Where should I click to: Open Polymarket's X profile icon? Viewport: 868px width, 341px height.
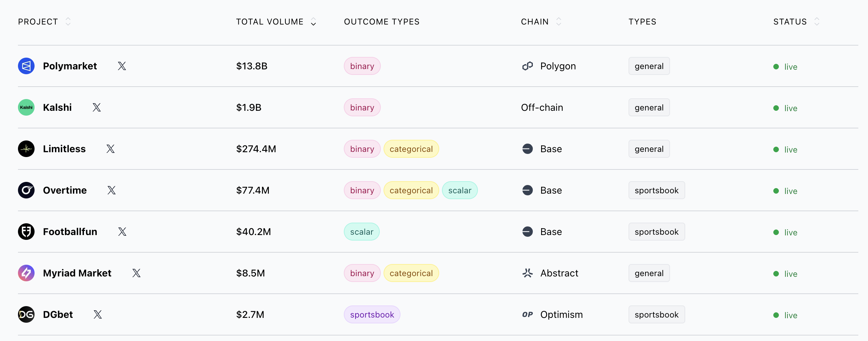[122, 66]
